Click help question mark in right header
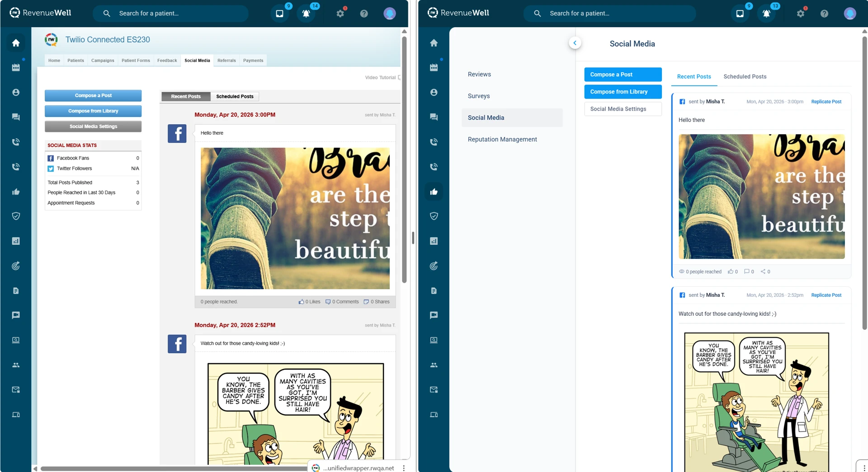 [x=824, y=14]
